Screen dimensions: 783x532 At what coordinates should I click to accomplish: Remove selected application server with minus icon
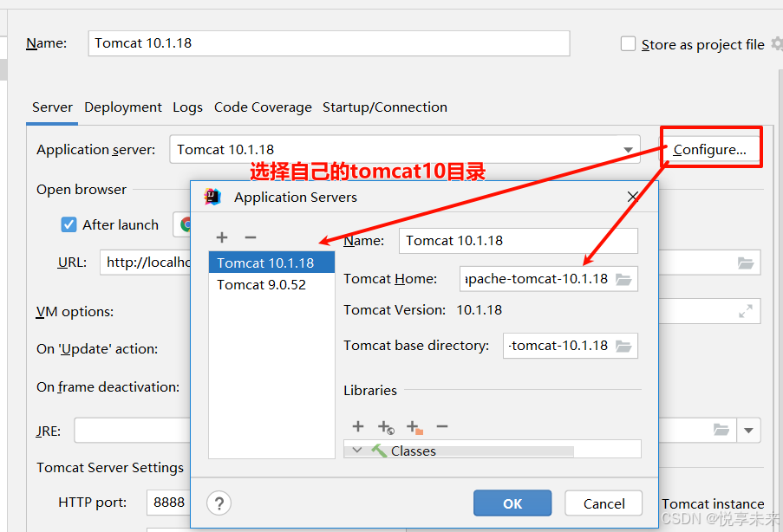(x=251, y=237)
